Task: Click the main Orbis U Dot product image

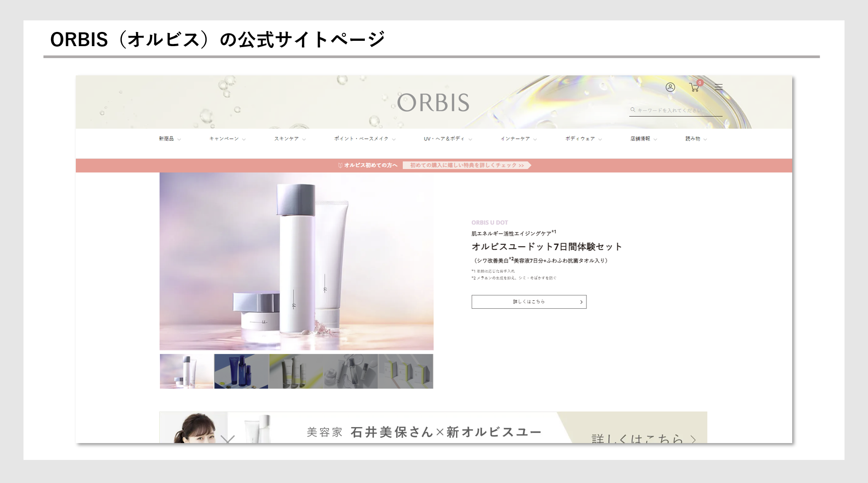Action: [297, 261]
